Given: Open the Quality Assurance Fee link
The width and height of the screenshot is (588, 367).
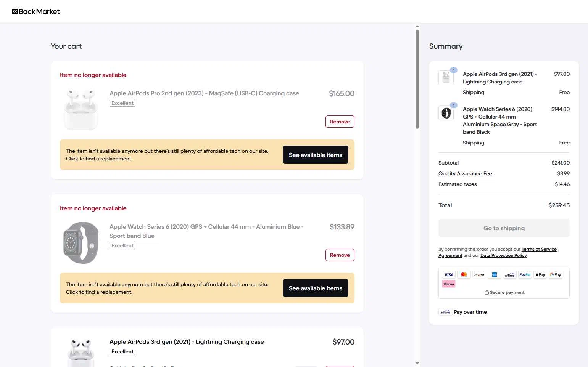Looking at the screenshot, I should coord(465,173).
